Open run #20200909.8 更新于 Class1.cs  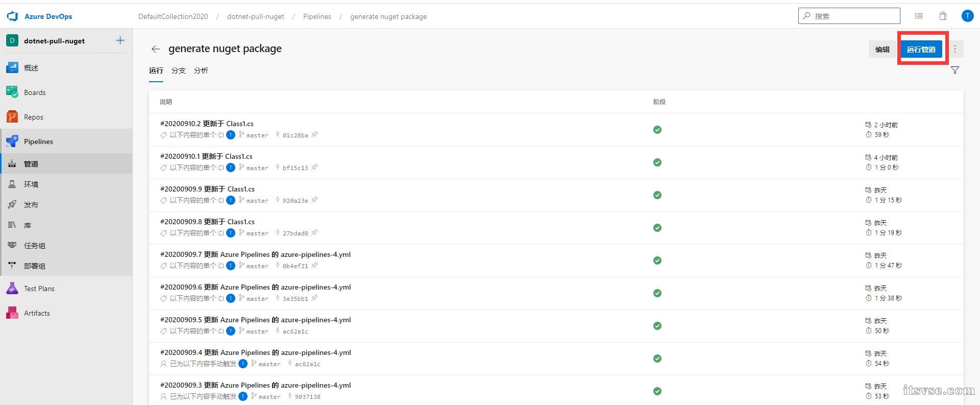point(207,222)
